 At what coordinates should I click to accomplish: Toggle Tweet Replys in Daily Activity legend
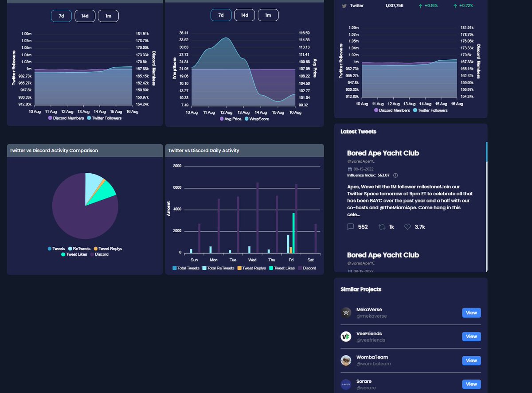click(251, 268)
